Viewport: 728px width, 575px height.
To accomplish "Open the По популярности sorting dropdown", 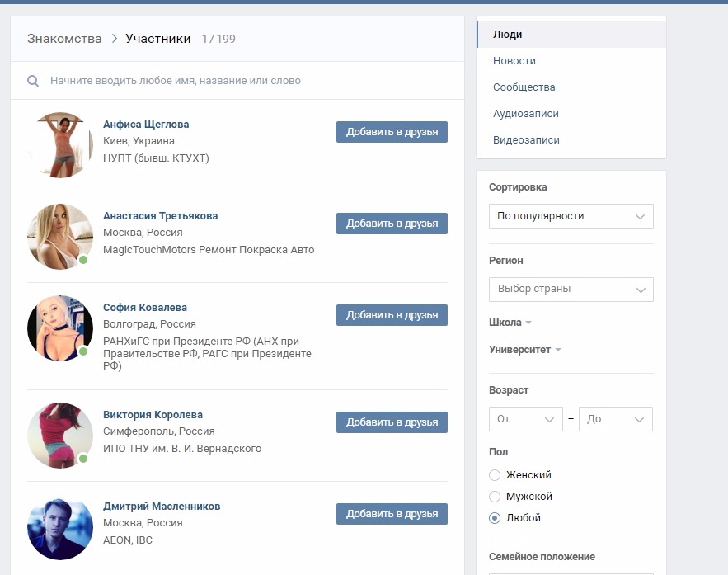I will pos(571,216).
